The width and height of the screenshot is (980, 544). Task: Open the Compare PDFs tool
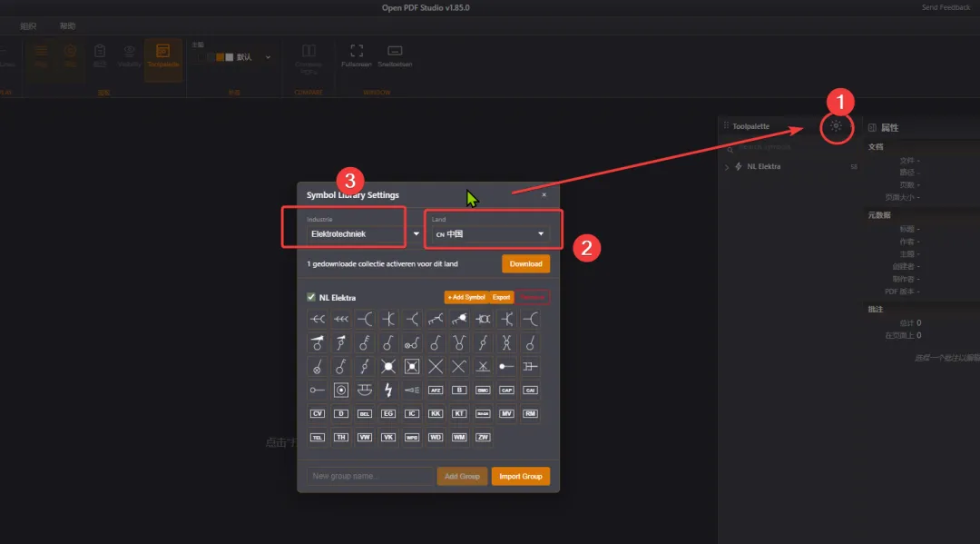point(309,59)
